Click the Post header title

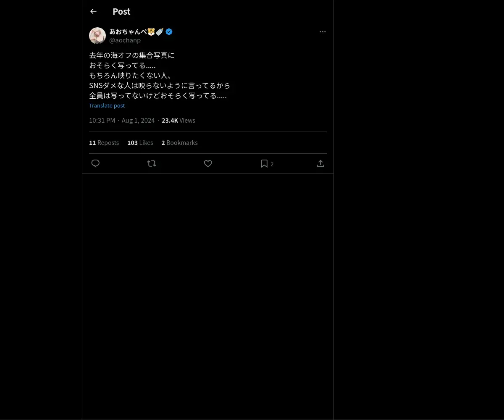121,11
